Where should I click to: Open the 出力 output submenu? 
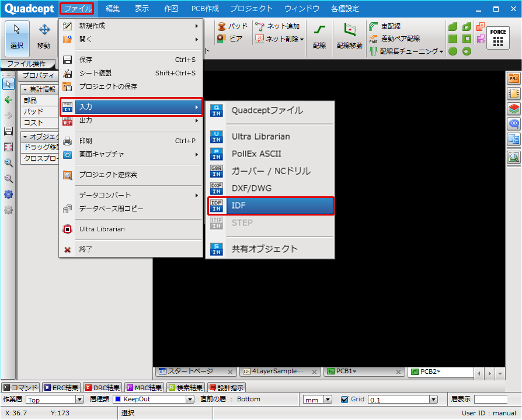(131, 120)
